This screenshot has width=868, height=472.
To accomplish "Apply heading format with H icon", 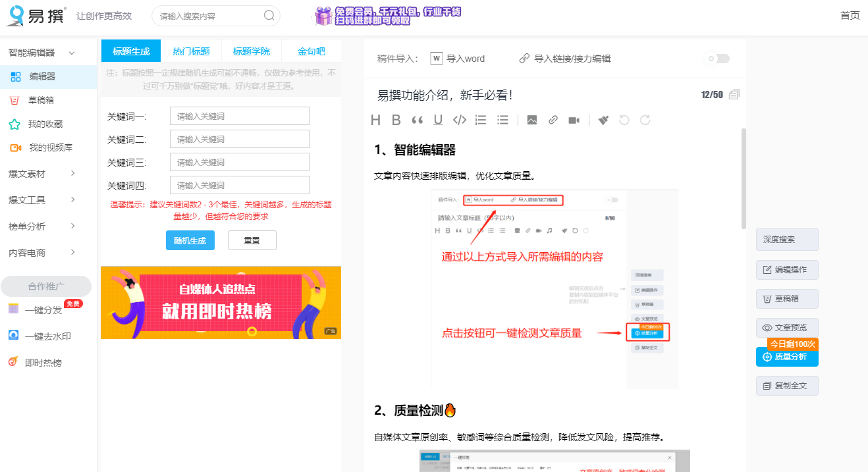I will pyautogui.click(x=375, y=120).
